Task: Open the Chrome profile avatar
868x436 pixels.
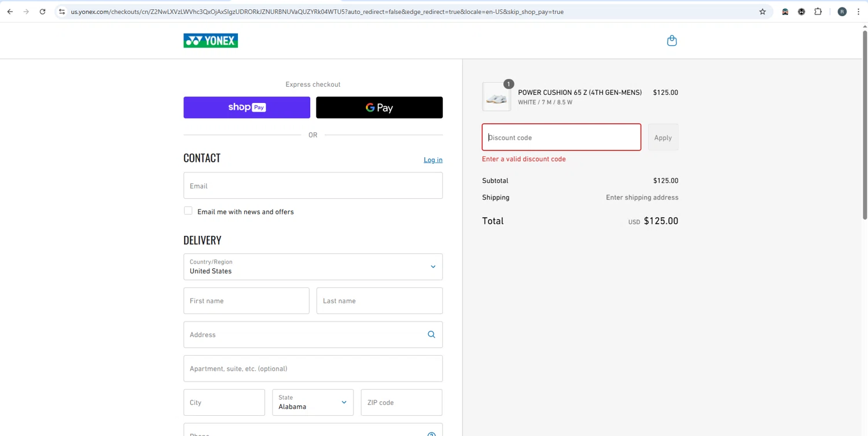Action: click(x=842, y=12)
